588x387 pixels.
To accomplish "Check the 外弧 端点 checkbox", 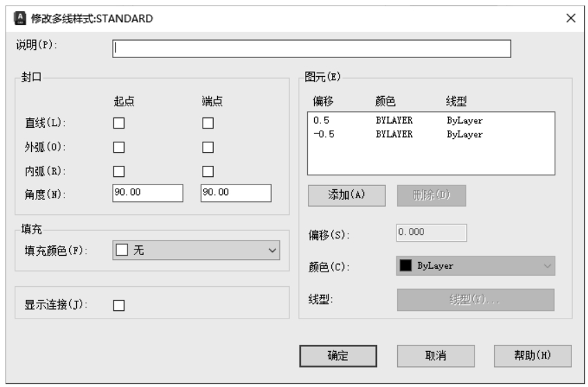I will click(207, 147).
